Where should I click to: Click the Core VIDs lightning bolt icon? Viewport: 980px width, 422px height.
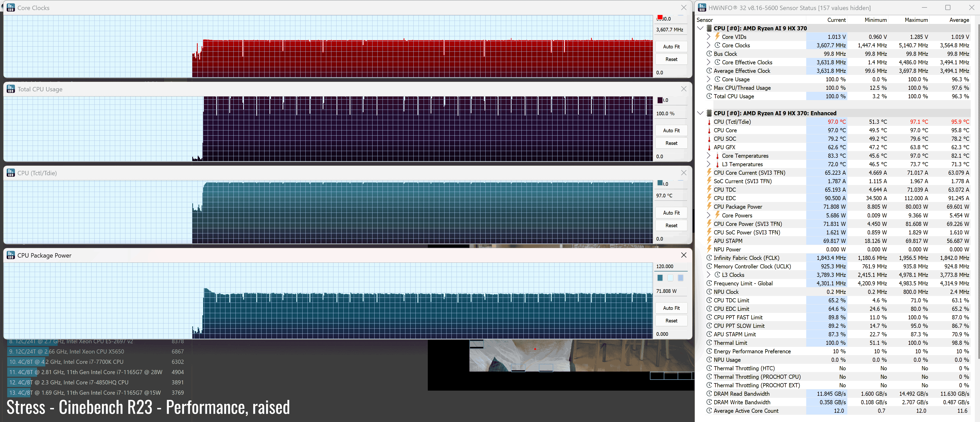[x=717, y=37]
